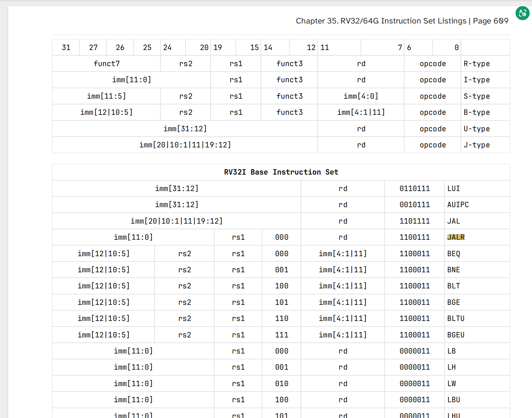532x418 pixels.
Task: Click imm[31:12] cell in the U-type row
Action: 185,129
